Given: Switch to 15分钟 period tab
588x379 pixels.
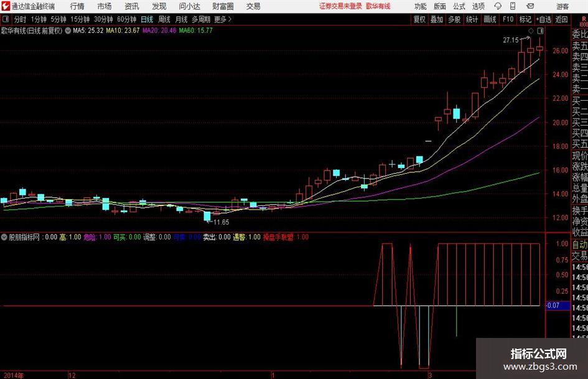Looking at the screenshot, I should (80, 19).
